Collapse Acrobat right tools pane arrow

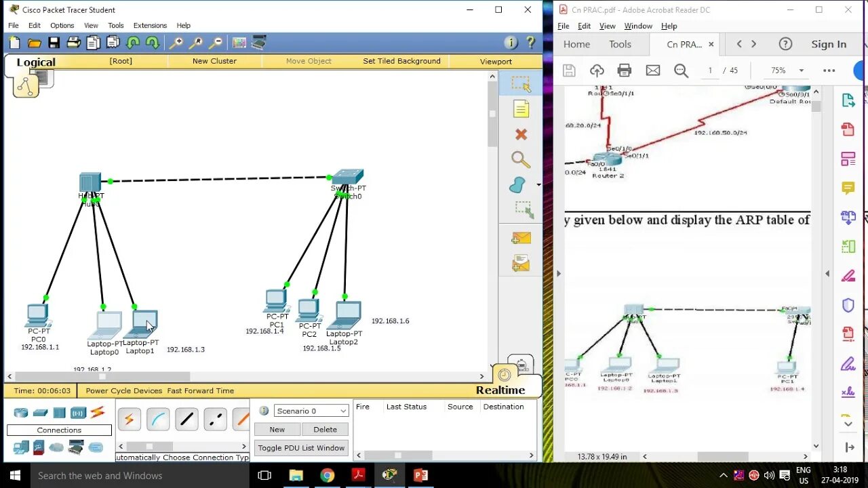[827, 274]
